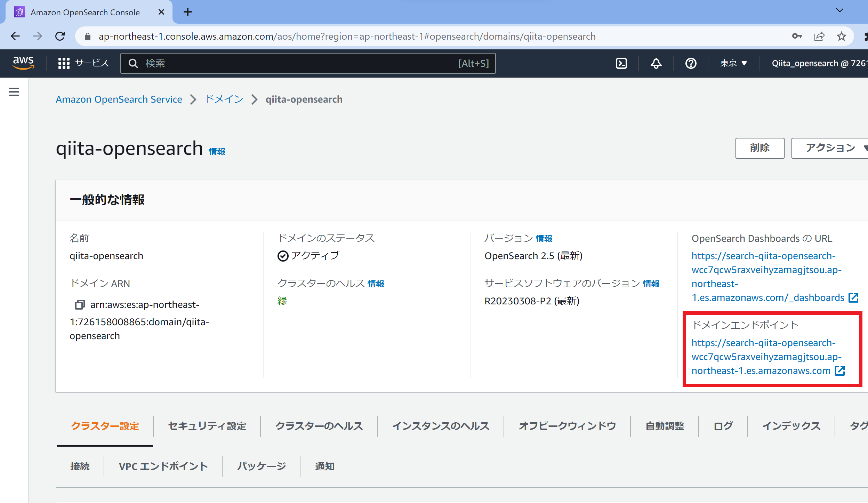
Task: Click the 検索 search input field
Action: pos(299,63)
